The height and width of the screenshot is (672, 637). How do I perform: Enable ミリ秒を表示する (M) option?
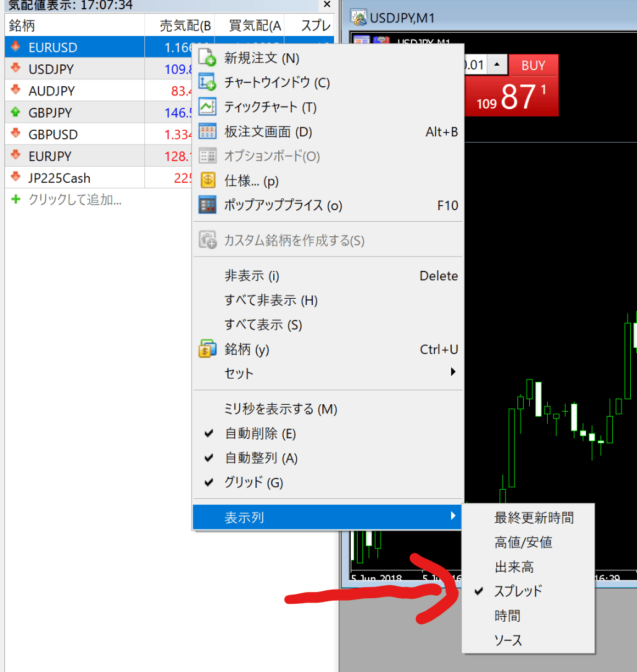click(328, 409)
